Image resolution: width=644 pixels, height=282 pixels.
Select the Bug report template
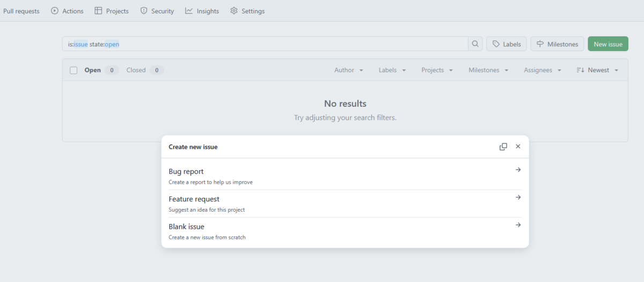tap(186, 172)
